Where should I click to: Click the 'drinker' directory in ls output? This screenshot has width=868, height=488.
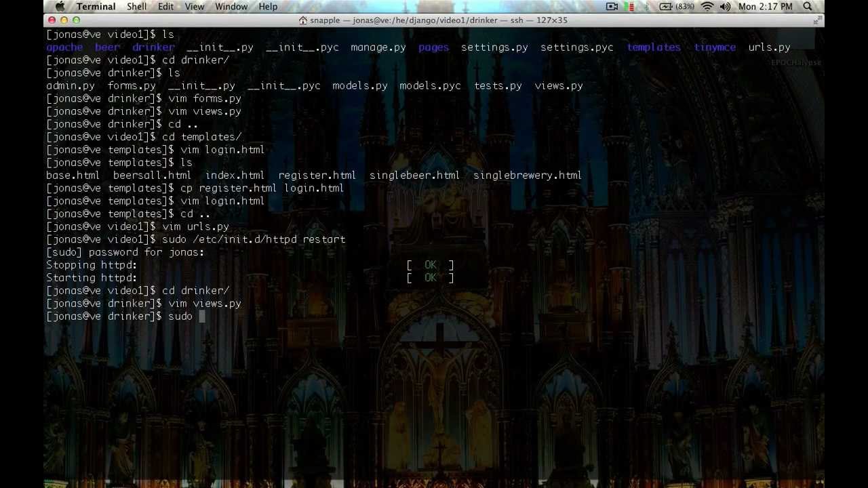(x=153, y=47)
